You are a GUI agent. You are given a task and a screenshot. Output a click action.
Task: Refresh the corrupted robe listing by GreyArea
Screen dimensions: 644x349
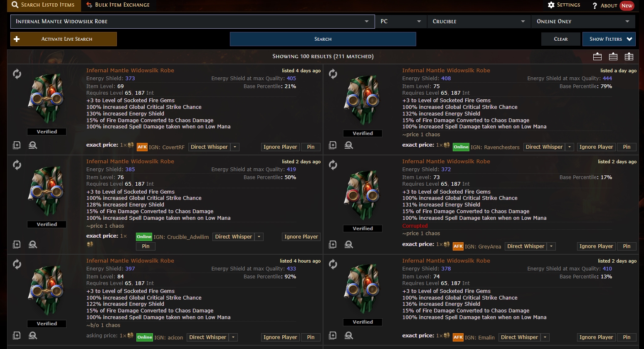click(333, 165)
